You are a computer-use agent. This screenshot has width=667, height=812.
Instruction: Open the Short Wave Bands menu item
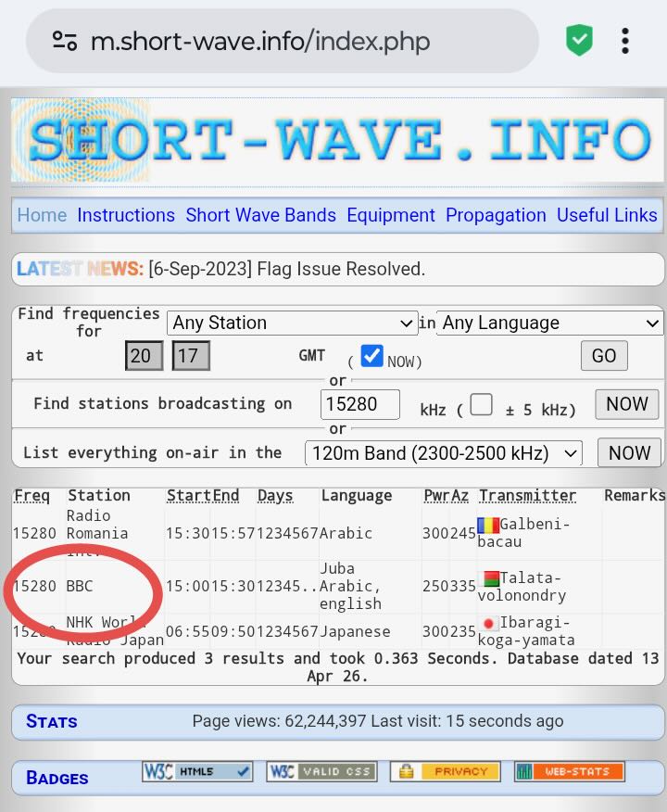(260, 215)
